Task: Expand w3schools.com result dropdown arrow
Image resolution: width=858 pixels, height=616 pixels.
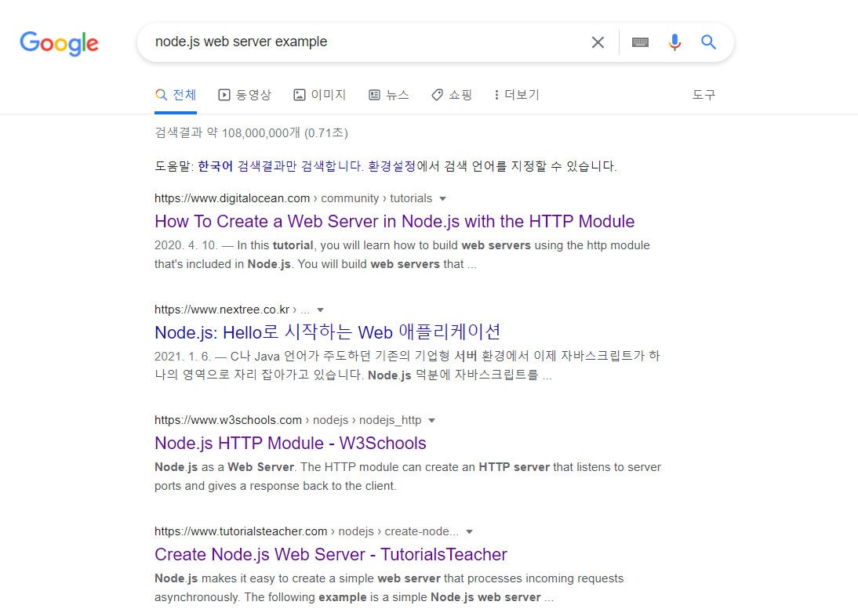Action: (x=431, y=420)
